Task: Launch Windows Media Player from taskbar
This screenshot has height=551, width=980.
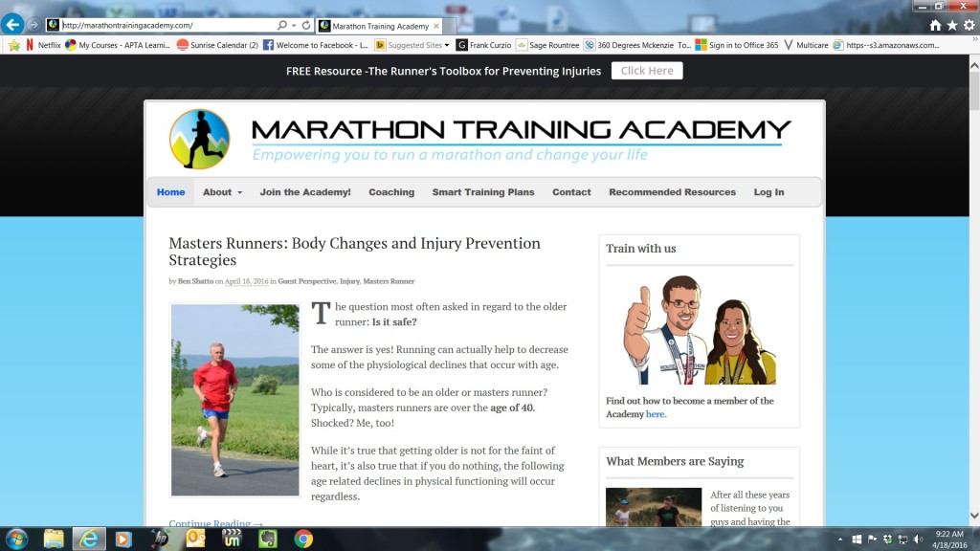Action: (123, 539)
